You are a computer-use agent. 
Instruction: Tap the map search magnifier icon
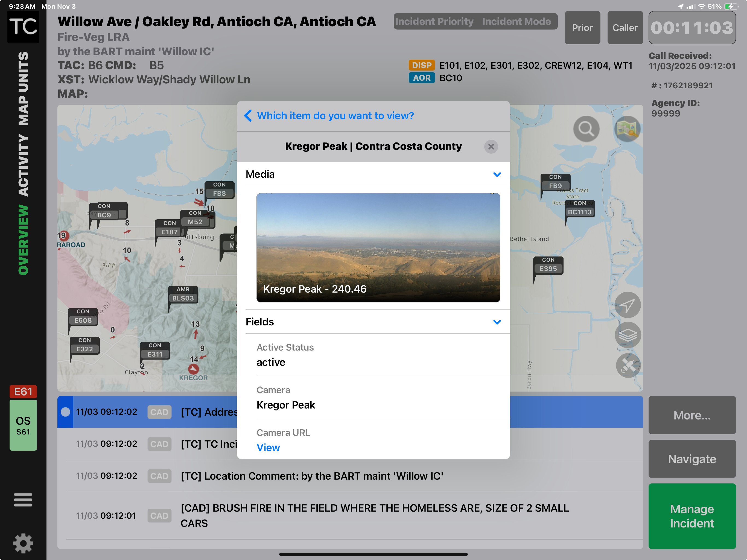coord(586,129)
